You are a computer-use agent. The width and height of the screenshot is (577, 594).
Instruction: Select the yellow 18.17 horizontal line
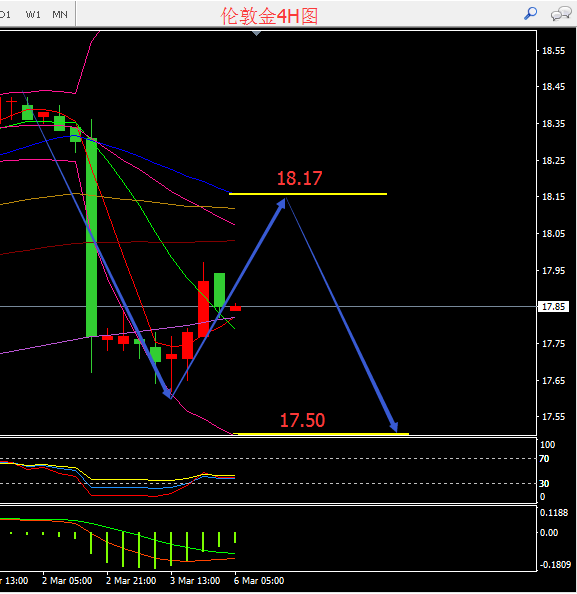[x=308, y=194]
